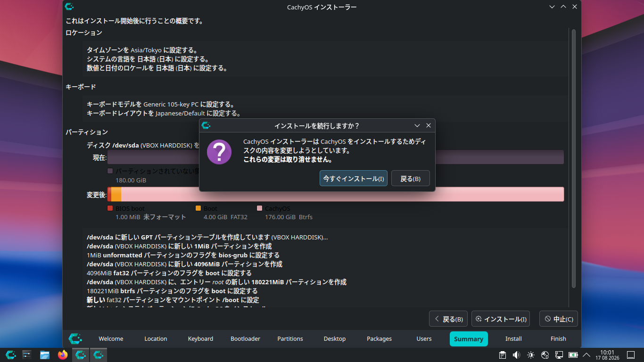Launch the Dolphin file manager from the taskbar

coord(45,355)
